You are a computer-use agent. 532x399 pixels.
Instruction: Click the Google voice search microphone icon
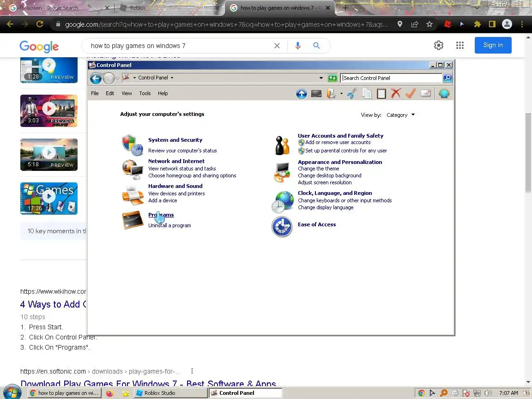(297, 46)
